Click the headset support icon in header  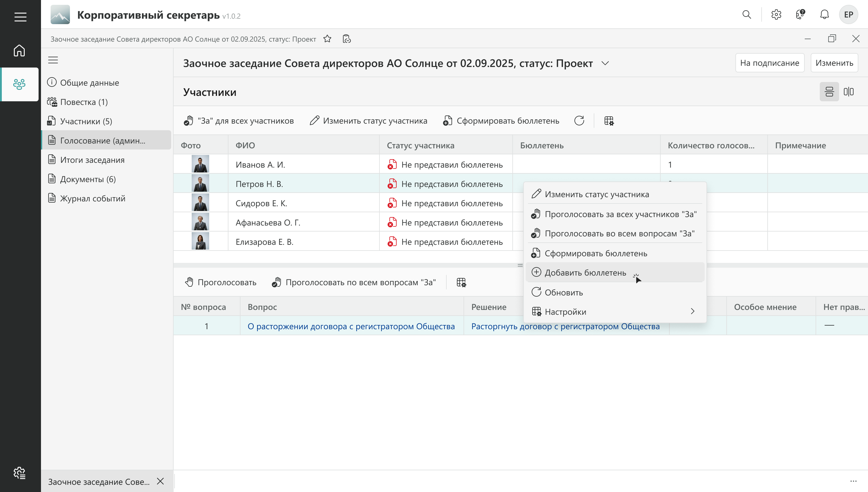[x=800, y=14]
